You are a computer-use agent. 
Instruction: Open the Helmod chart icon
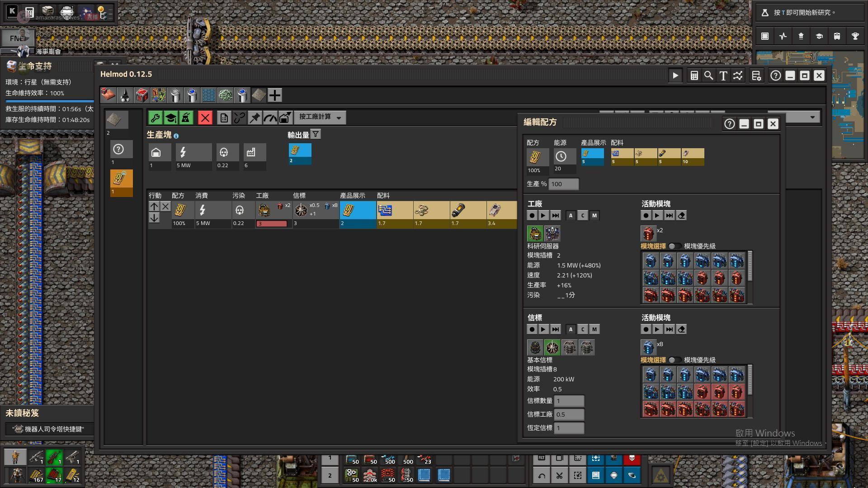[738, 76]
